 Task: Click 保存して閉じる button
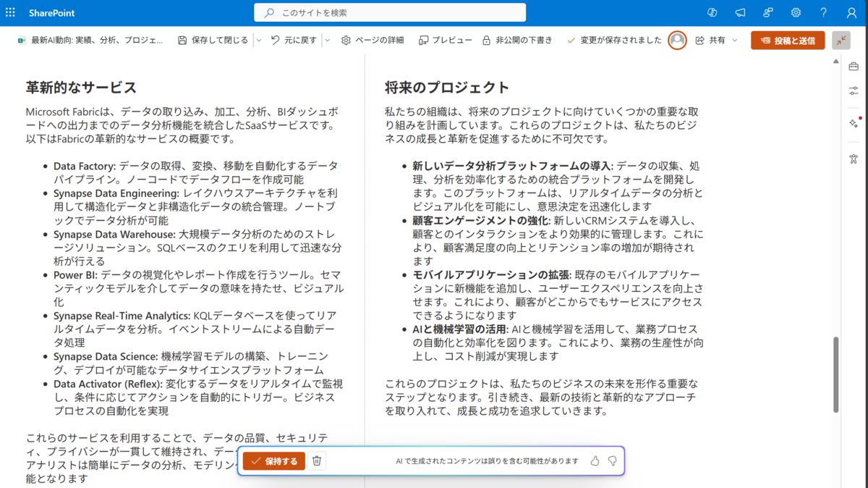tap(213, 41)
